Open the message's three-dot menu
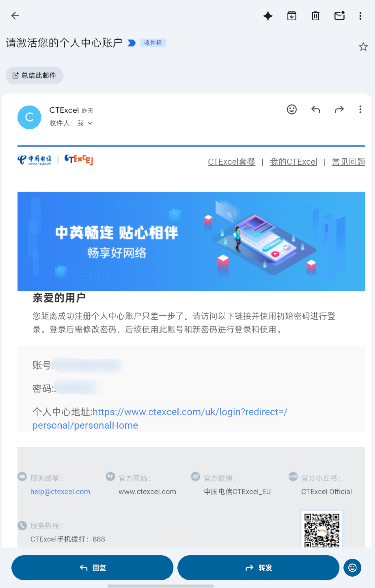 (x=360, y=110)
